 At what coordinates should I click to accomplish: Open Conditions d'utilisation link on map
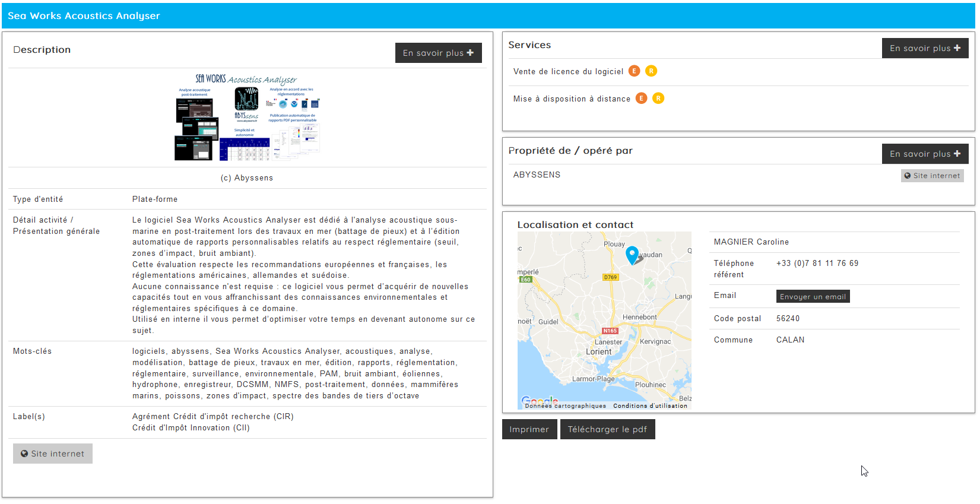pos(650,406)
